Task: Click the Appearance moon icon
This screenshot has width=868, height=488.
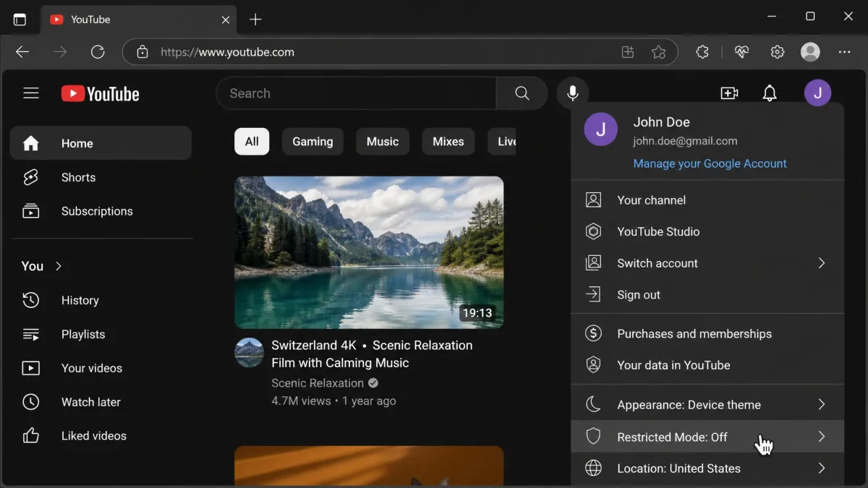Action: tap(593, 404)
